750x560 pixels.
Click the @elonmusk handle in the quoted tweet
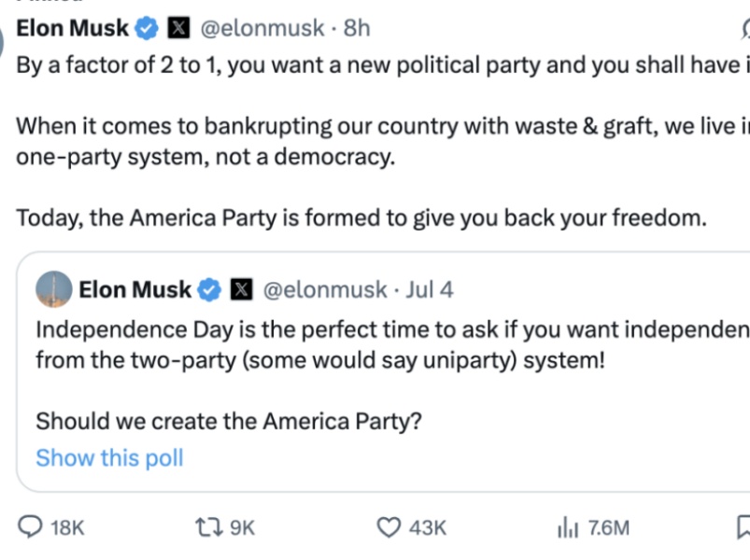[x=324, y=289]
